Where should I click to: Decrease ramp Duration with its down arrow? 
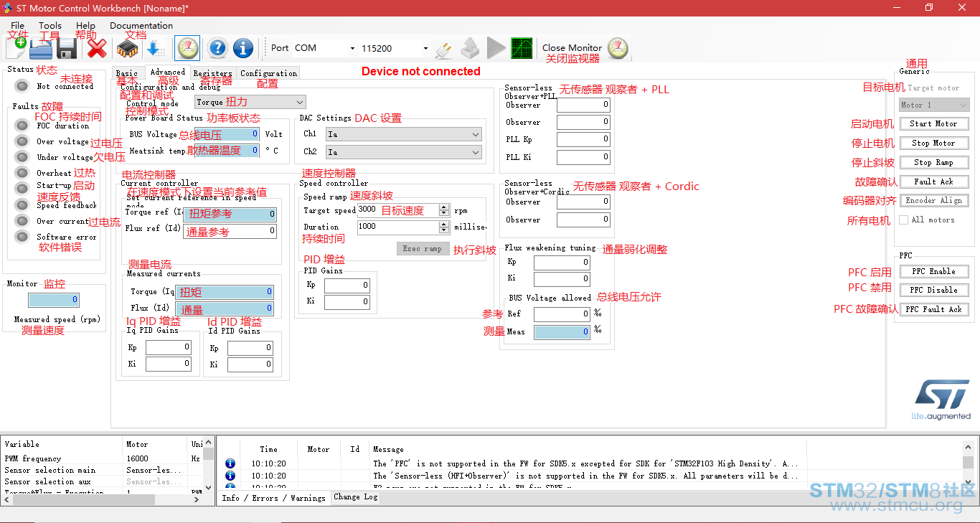444,230
